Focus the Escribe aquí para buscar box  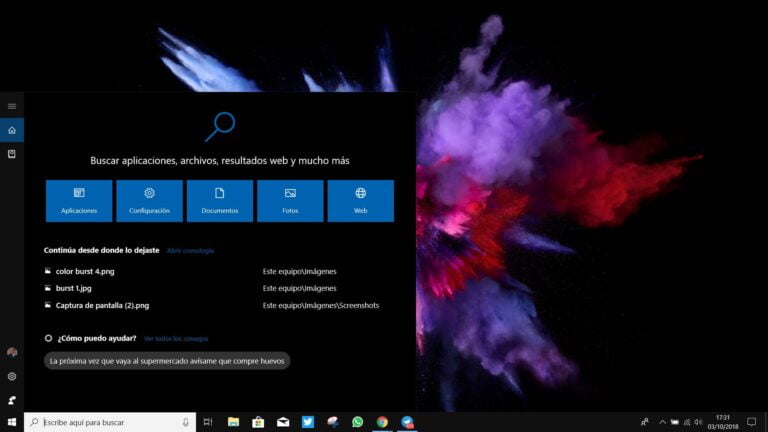(110, 422)
